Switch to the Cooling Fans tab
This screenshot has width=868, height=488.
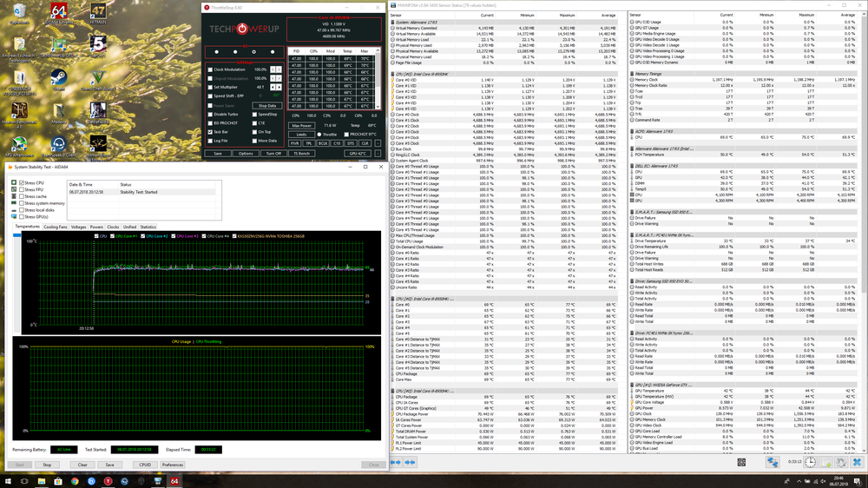[x=56, y=227]
